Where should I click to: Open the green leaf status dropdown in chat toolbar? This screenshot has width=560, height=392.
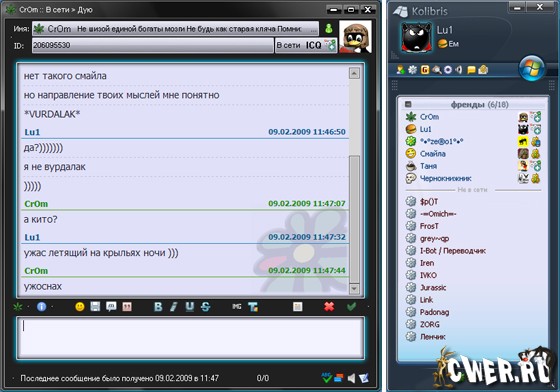tap(18, 306)
